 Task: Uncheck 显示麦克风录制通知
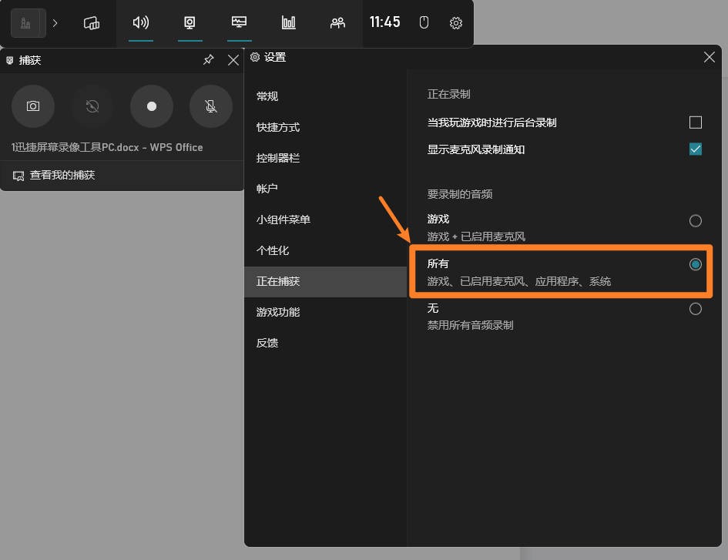696,149
